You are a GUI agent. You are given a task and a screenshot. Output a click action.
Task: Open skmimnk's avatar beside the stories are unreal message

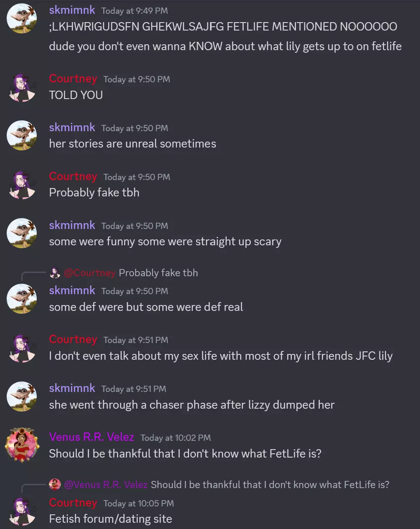coord(22,135)
